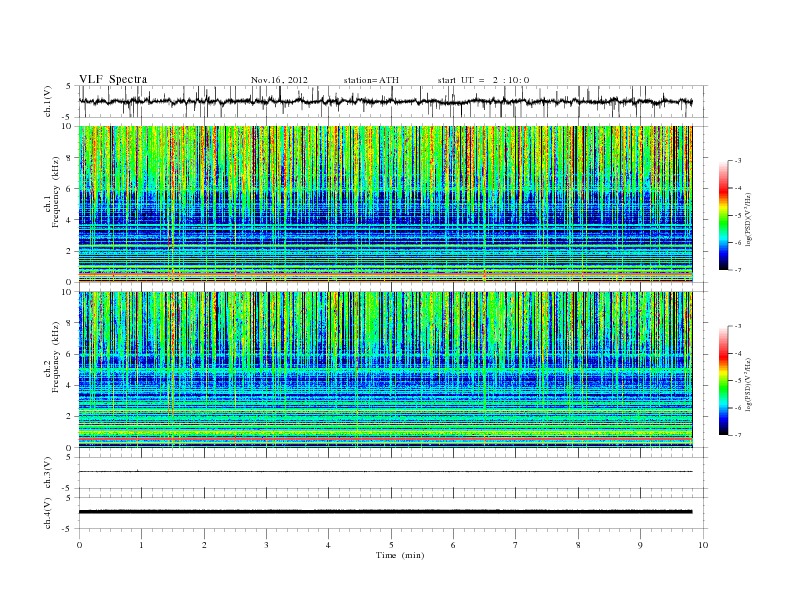Click the ch.1 waveform trace panel

(393, 101)
